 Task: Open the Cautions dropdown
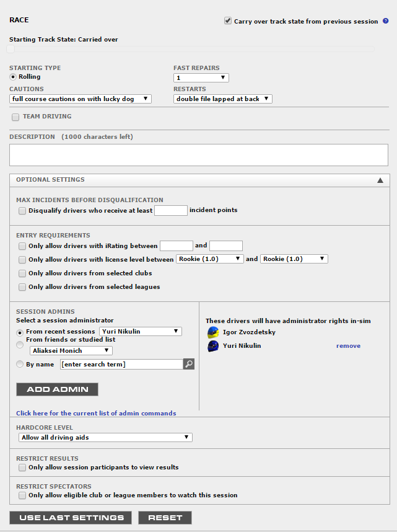click(81, 99)
